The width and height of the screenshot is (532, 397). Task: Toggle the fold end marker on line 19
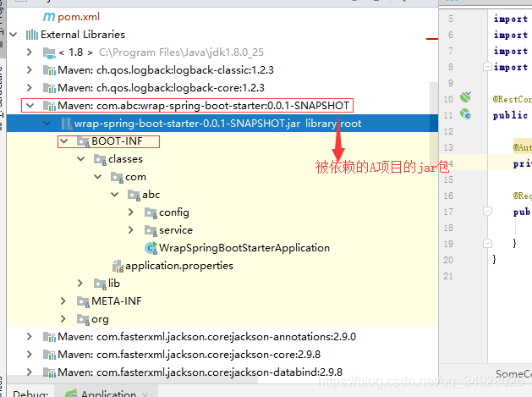tap(487, 244)
